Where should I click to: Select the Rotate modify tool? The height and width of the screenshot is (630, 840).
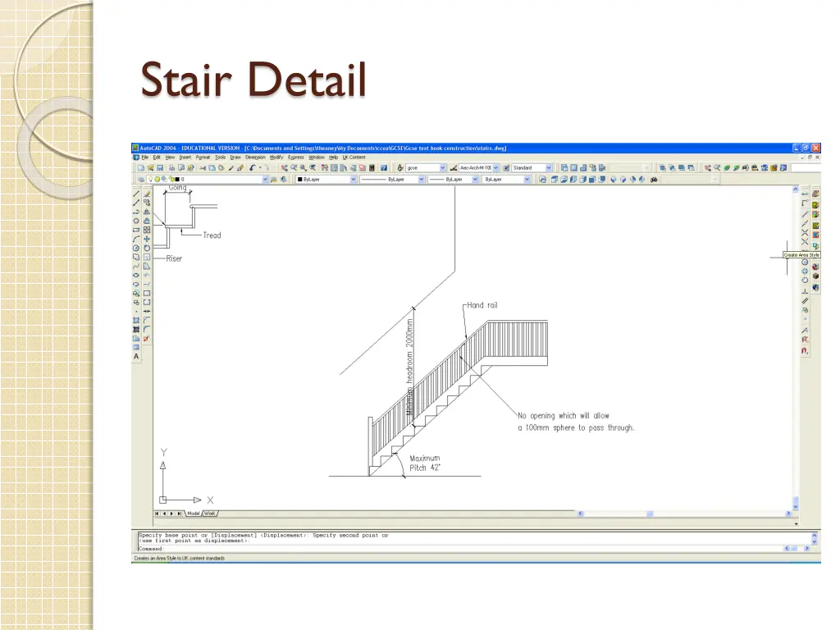[147, 248]
